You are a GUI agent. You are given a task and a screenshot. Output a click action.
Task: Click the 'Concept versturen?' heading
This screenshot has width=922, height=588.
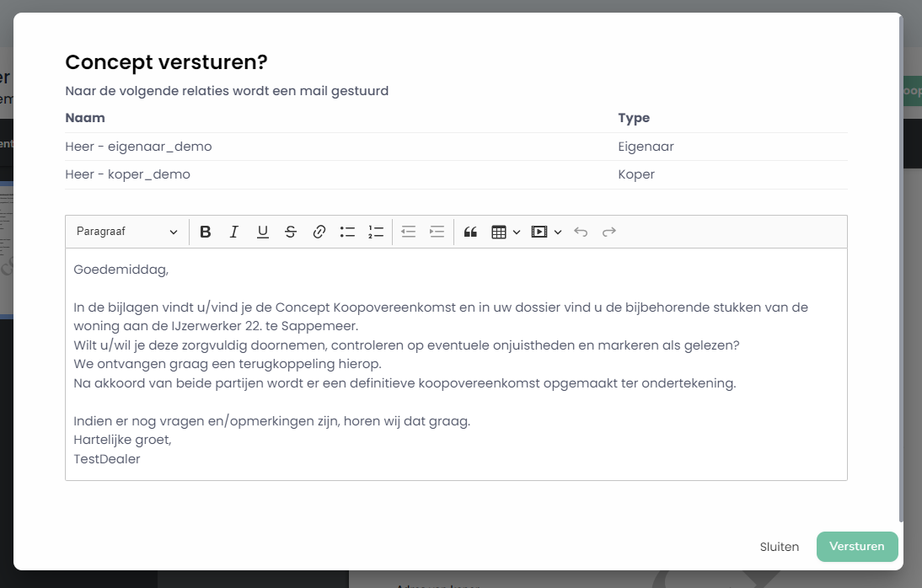[166, 62]
